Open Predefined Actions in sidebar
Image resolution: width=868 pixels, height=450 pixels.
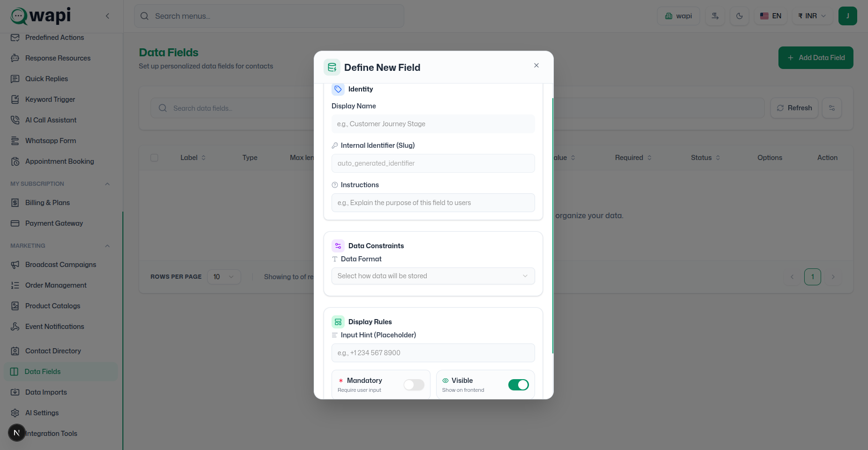click(x=54, y=38)
